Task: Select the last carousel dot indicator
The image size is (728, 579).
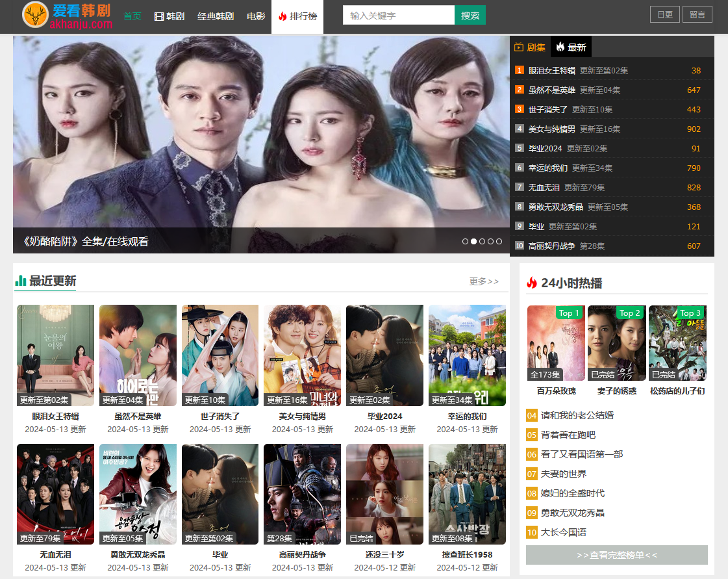Action: (499, 241)
